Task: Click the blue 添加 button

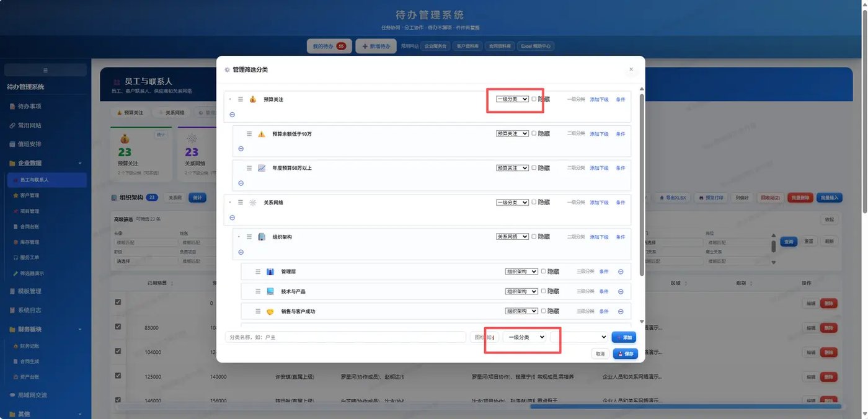Action: pos(624,337)
